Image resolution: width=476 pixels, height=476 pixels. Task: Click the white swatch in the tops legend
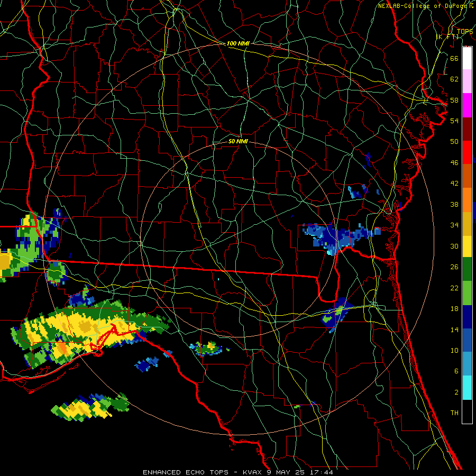(x=467, y=58)
